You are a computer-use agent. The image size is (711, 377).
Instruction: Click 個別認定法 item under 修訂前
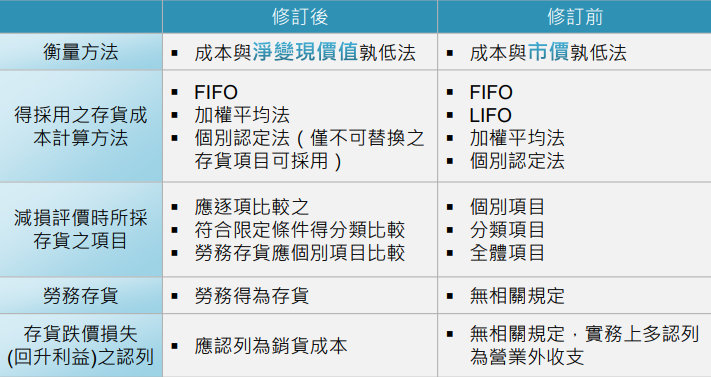pos(517,161)
